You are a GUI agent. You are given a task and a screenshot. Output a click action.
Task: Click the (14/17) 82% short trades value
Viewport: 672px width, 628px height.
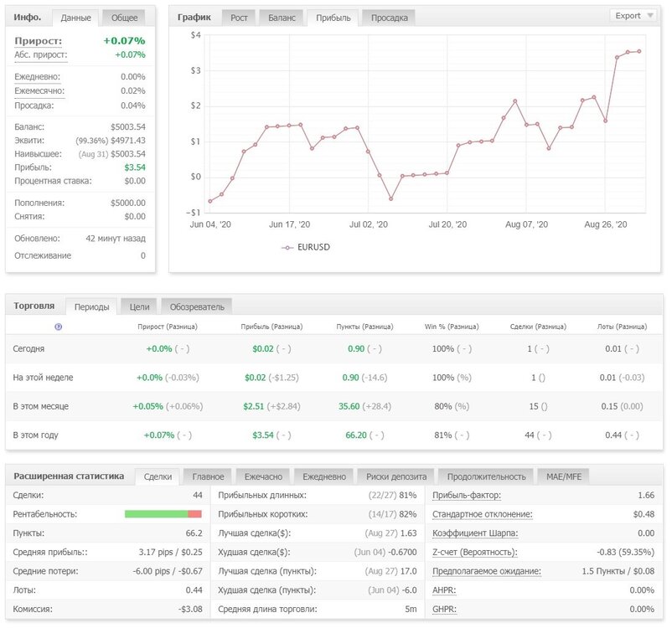[x=392, y=514]
